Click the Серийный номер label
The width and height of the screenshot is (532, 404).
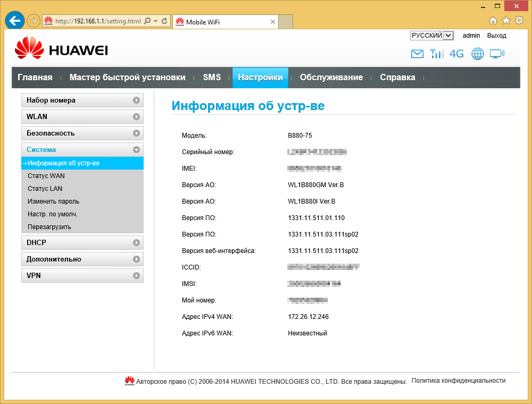coord(208,152)
